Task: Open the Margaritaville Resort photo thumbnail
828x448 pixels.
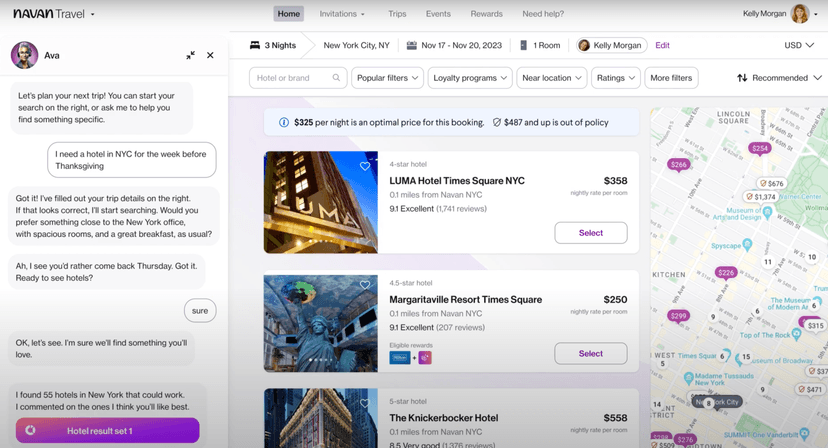Action: pos(321,323)
